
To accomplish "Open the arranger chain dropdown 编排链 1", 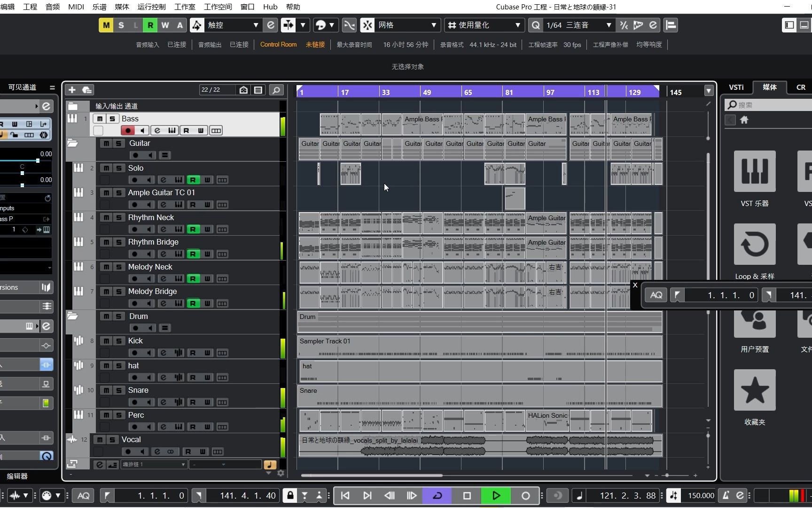I will (x=153, y=464).
